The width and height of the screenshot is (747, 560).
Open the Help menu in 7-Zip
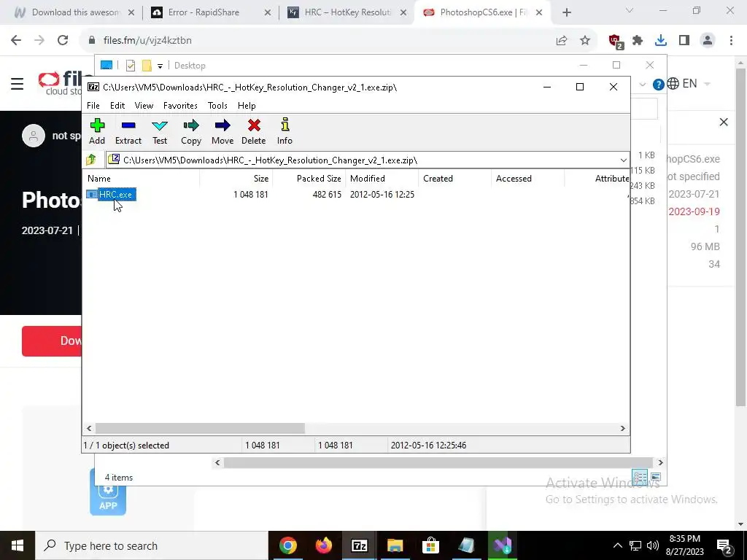[x=247, y=106]
